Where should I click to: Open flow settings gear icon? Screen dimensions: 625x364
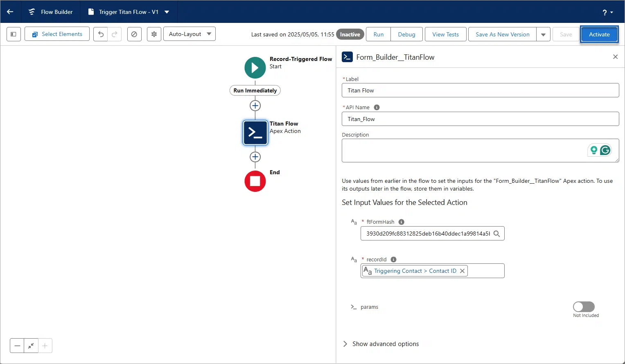[154, 34]
